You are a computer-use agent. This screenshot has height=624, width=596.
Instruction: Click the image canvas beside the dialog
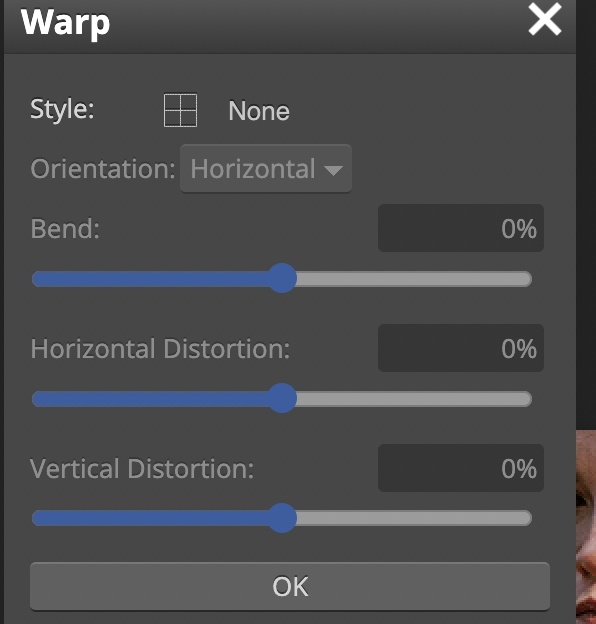586,526
